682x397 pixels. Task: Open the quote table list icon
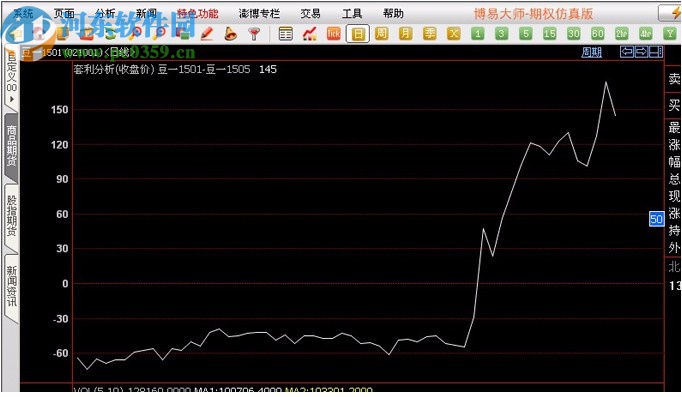(x=285, y=33)
